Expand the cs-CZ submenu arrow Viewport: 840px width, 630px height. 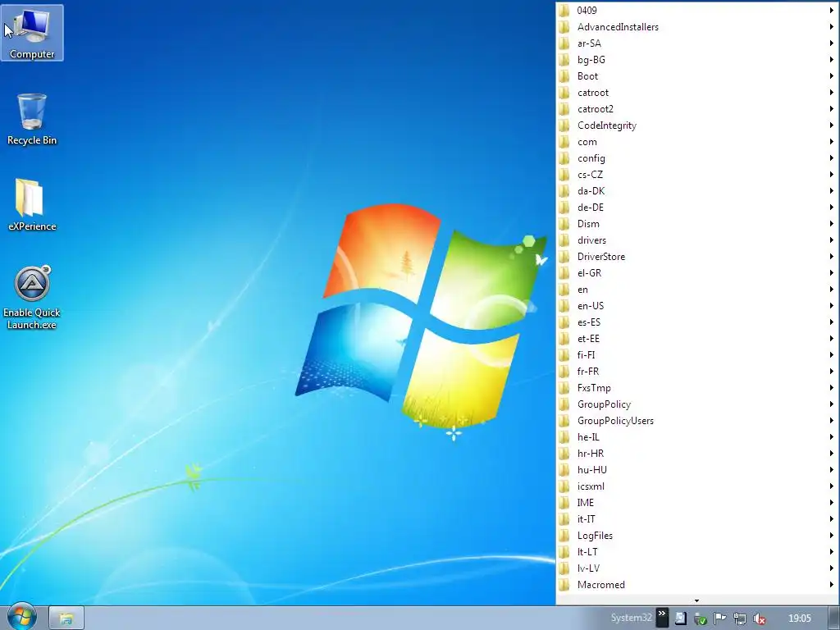tap(832, 175)
